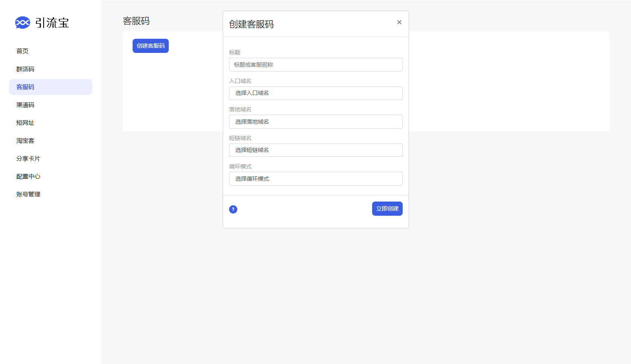The width and height of the screenshot is (631, 364).
Task: Open 账号管理 from the sidebar
Action: coord(28,194)
